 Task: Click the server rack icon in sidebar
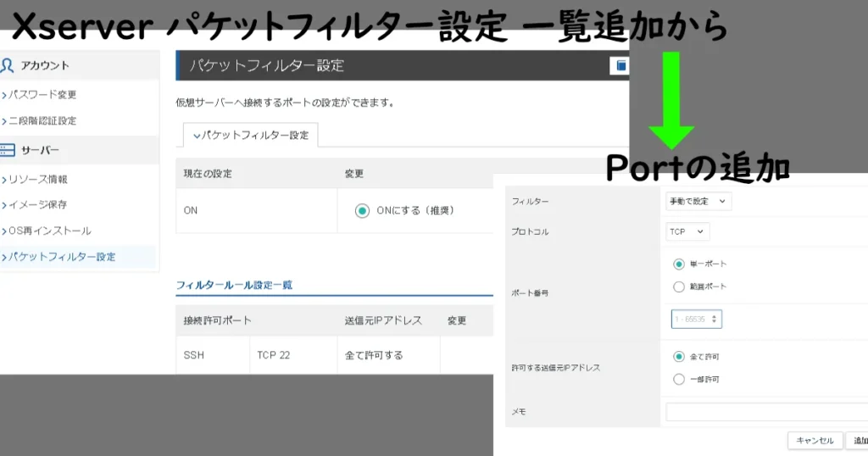[x=8, y=150]
